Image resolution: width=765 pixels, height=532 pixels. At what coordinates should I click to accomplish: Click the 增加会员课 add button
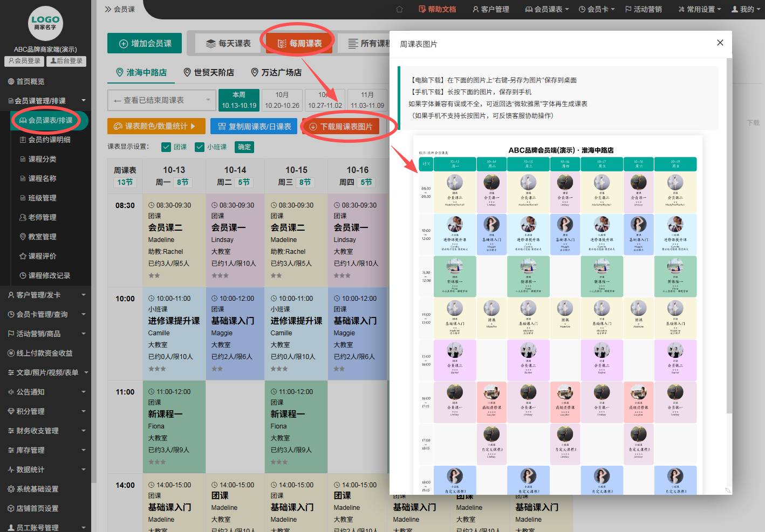point(145,44)
